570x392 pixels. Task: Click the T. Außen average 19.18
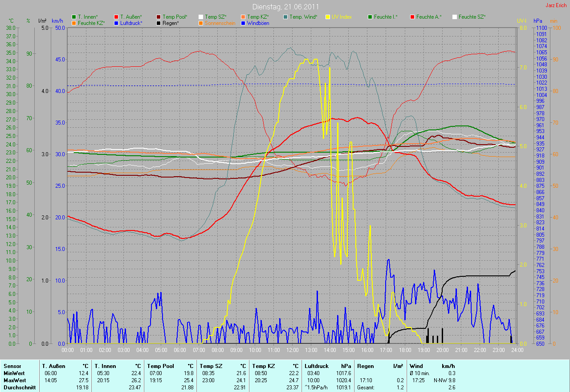(x=82, y=388)
